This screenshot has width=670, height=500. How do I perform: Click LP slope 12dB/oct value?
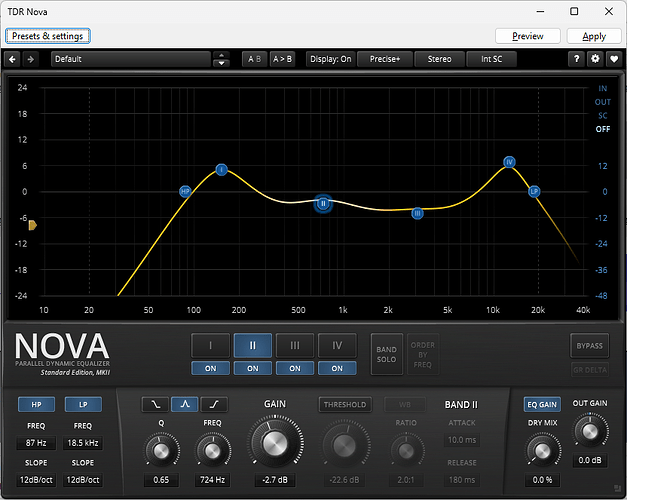[x=83, y=480]
